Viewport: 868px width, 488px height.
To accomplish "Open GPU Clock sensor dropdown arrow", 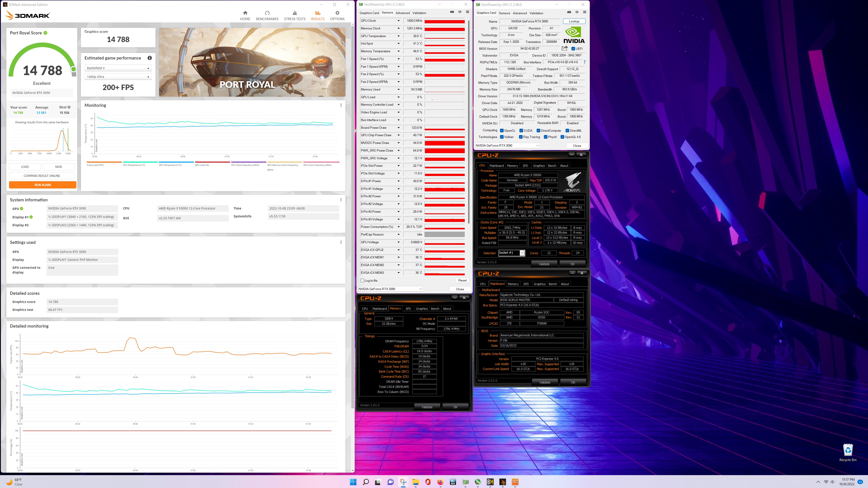I will click(398, 21).
